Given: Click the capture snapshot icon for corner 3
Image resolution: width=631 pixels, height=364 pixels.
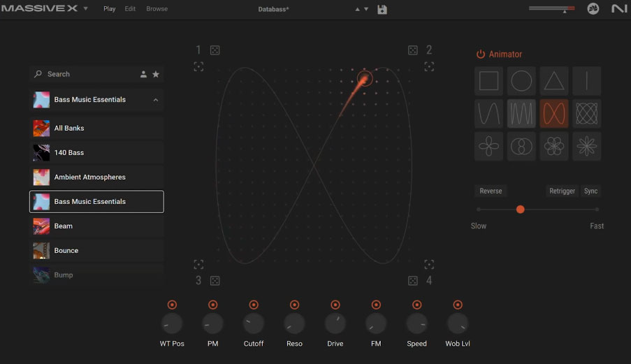Looking at the screenshot, I should pyautogui.click(x=198, y=264).
